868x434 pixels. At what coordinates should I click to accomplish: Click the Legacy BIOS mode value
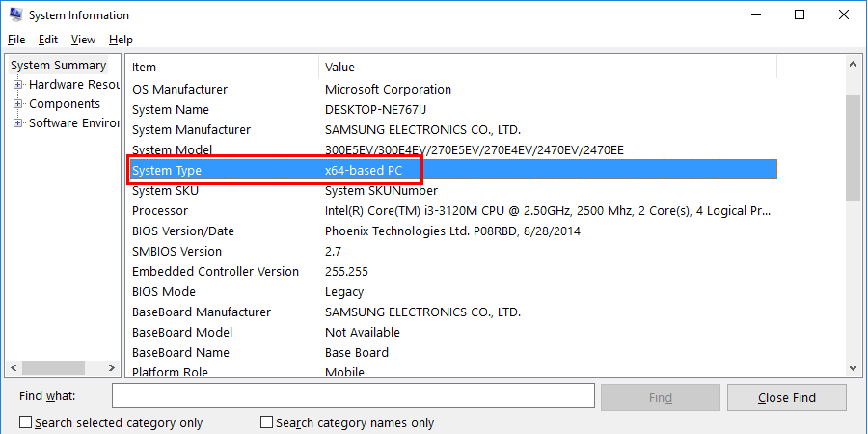(x=343, y=291)
